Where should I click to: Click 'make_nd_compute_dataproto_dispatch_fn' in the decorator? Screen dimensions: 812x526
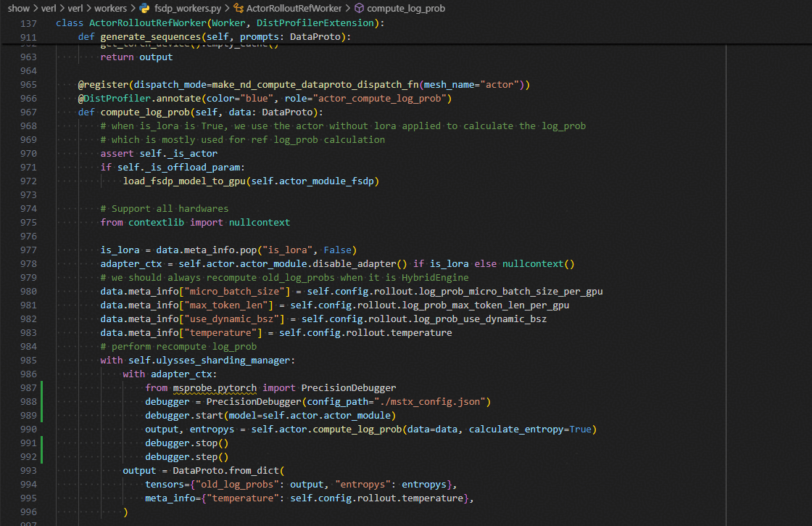(x=315, y=84)
